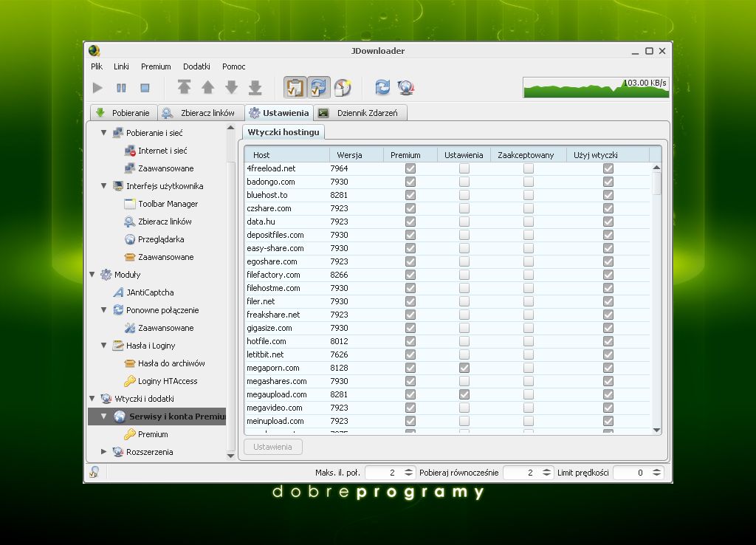Collapse the Ponowne połączenie node

(x=103, y=309)
